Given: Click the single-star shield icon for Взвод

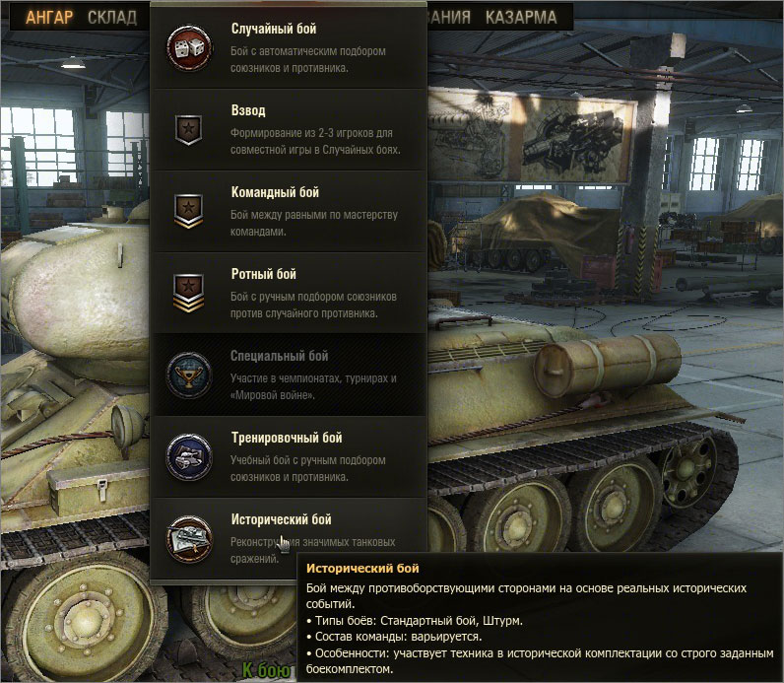Looking at the screenshot, I should point(188,129).
